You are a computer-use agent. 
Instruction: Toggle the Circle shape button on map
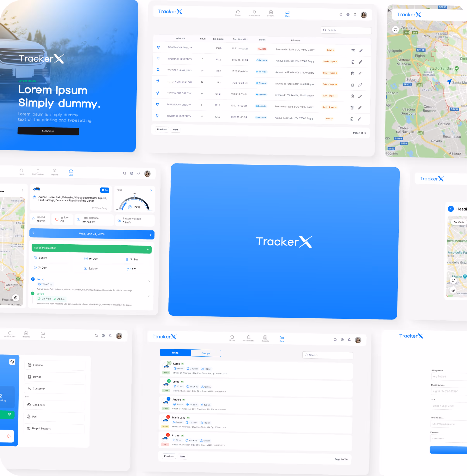(x=459, y=222)
